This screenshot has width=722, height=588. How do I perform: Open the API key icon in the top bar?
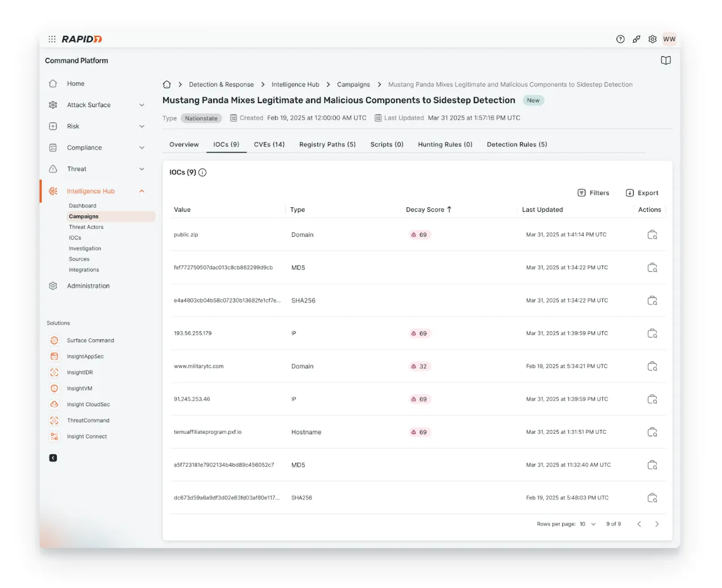[x=636, y=39]
